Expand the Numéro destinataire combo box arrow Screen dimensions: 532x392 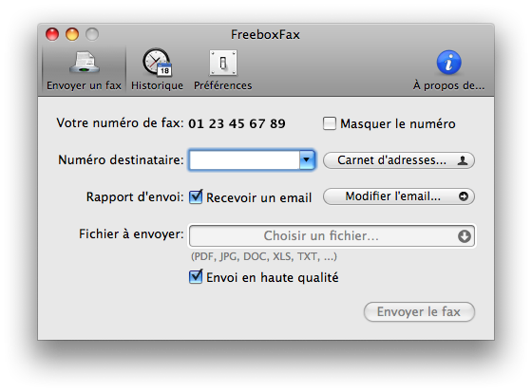307,159
